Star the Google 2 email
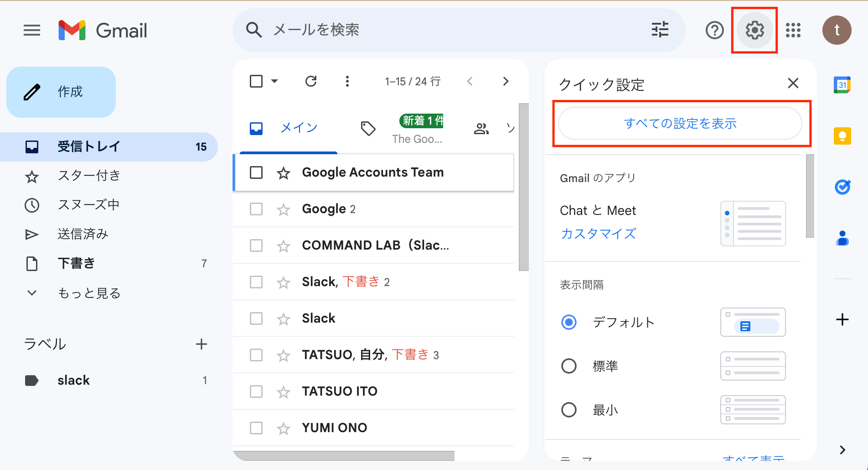This screenshot has width=868, height=470. click(x=284, y=209)
